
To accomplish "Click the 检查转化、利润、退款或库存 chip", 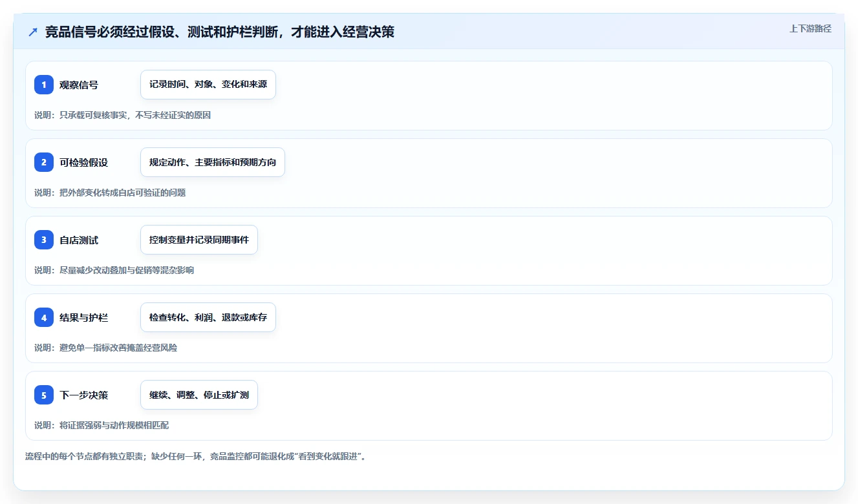I will click(x=208, y=317).
